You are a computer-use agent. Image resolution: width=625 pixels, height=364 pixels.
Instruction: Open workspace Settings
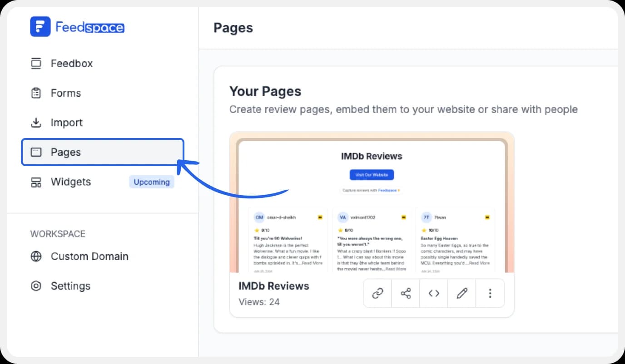click(70, 285)
